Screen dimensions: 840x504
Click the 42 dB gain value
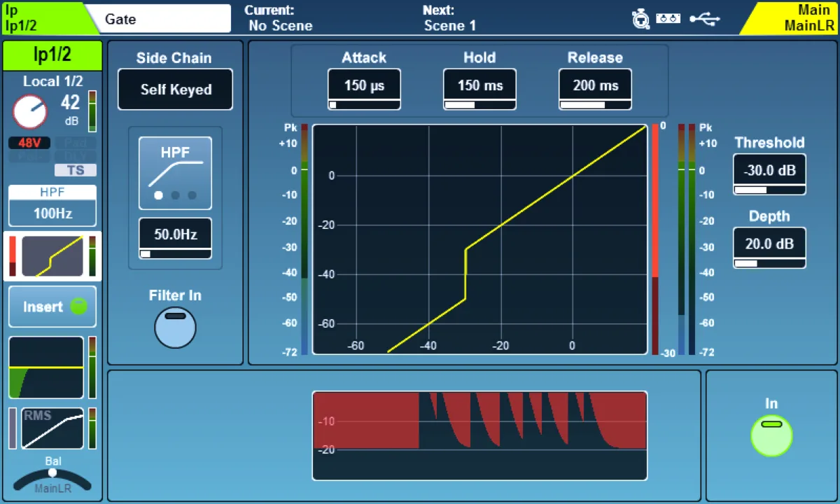(70, 103)
